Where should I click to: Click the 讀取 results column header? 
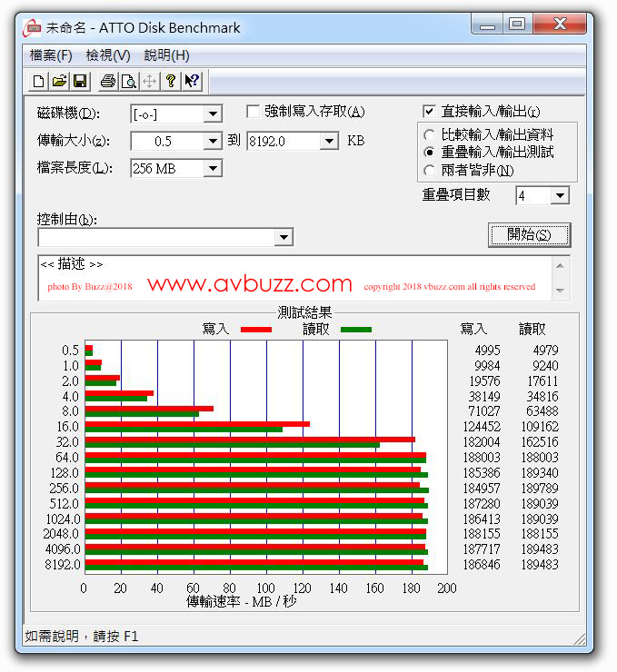point(532,329)
